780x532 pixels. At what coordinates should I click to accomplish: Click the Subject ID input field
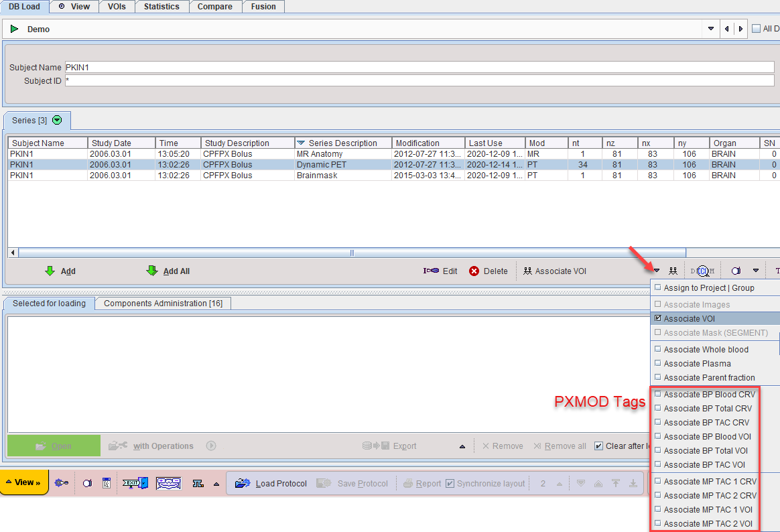point(419,80)
